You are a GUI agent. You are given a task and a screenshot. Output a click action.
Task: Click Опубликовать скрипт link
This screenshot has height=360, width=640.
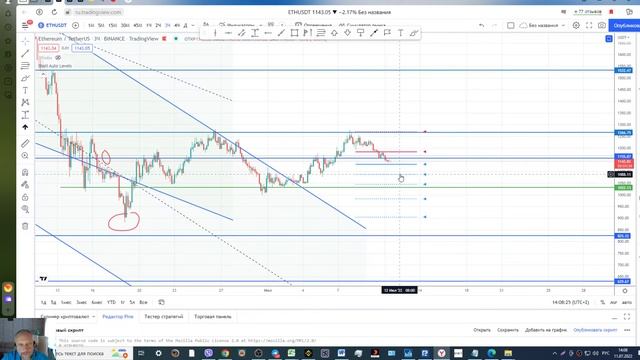coord(595,330)
